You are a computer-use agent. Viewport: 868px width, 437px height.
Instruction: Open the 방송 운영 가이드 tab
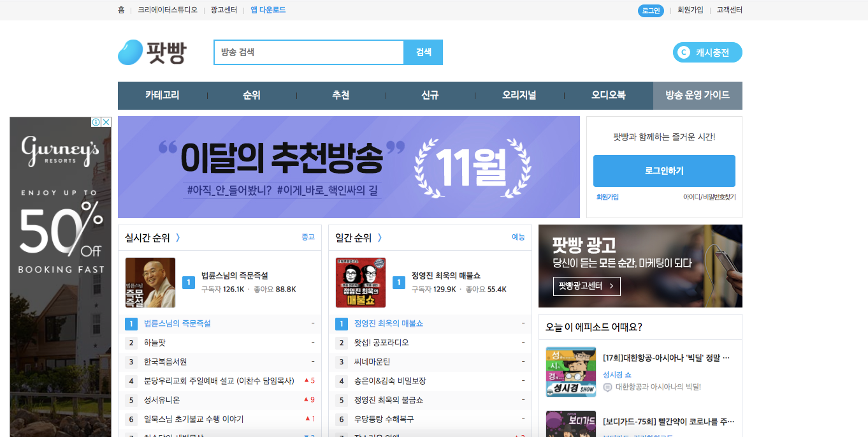point(697,94)
